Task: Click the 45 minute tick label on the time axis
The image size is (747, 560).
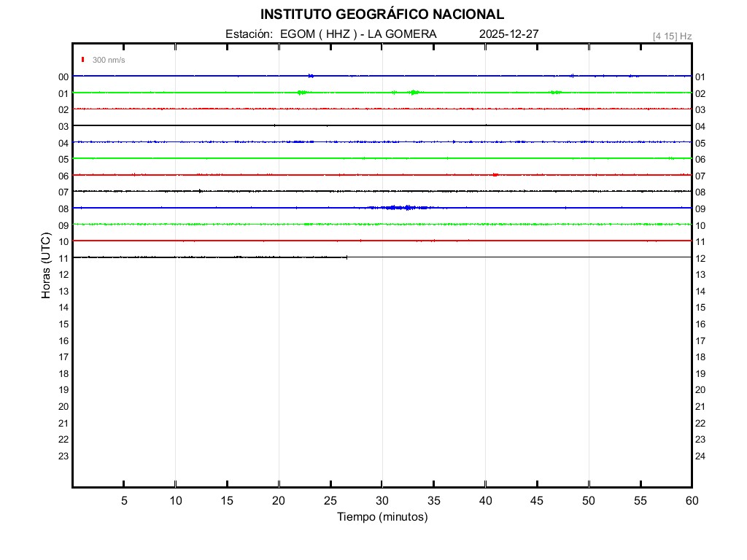Action: 537,501
